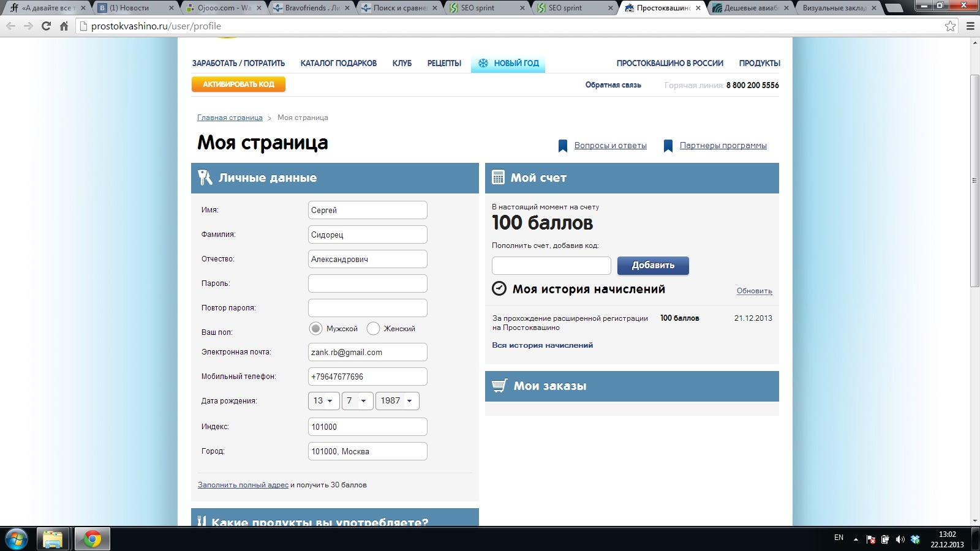
Task: Open Dropbox tray icon
Action: pyautogui.click(x=915, y=539)
